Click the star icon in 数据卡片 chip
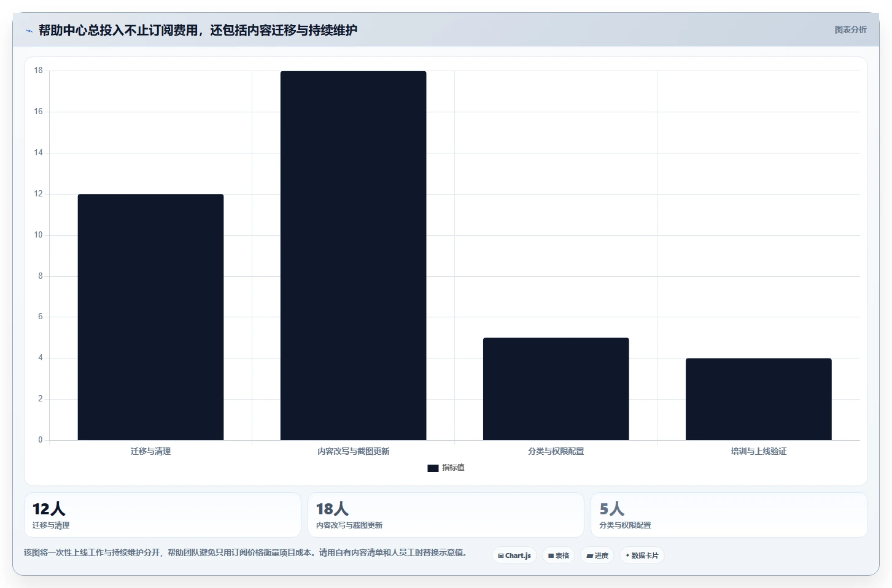Image resolution: width=892 pixels, height=588 pixels. click(x=627, y=555)
